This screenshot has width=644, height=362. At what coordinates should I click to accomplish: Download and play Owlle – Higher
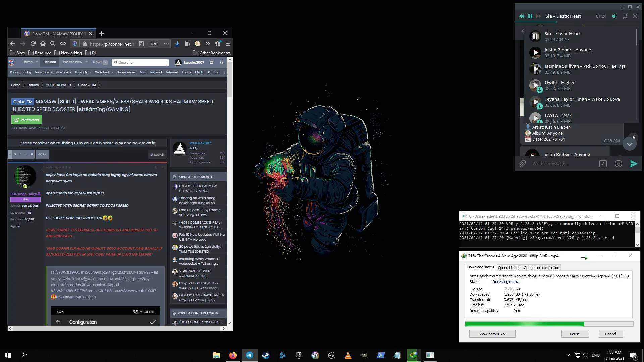[535, 85]
